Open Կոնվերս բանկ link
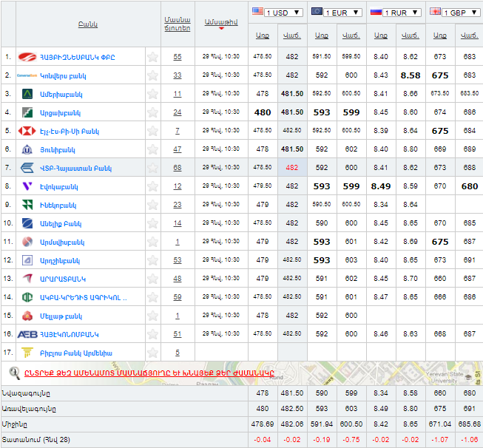This screenshot has height=448, width=483. click(x=63, y=75)
